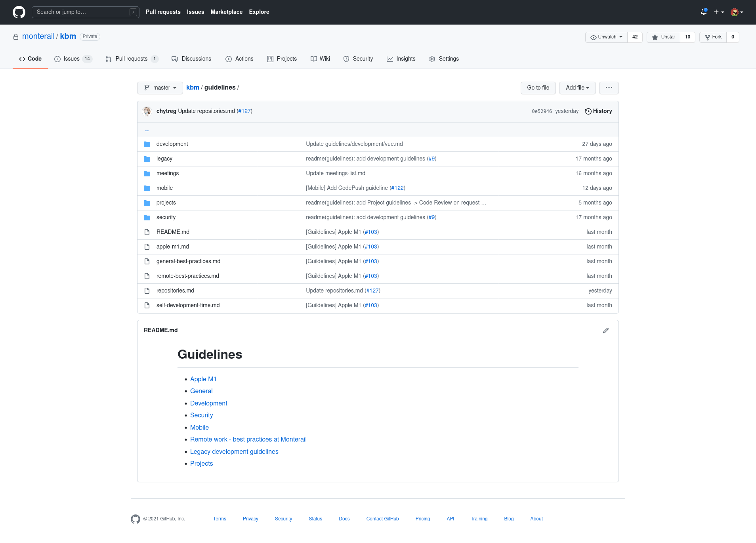Open the footer About link
756x543 pixels.
point(536,519)
